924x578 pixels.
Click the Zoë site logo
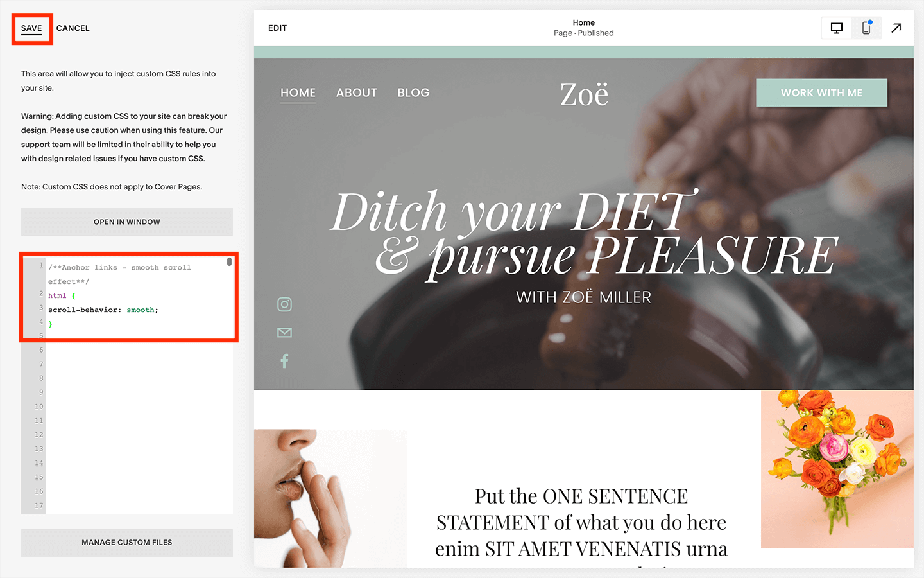pos(584,94)
